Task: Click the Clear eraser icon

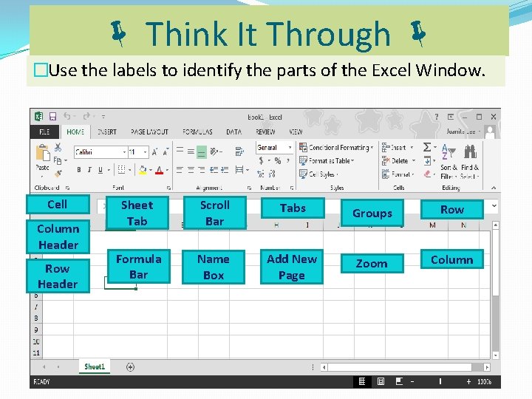Action: click(427, 174)
